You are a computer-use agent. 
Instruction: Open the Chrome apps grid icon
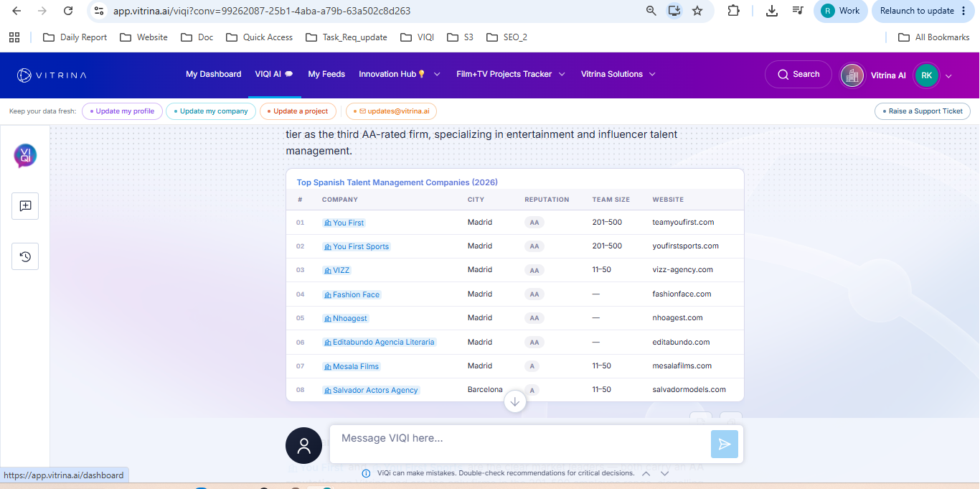coord(14,37)
